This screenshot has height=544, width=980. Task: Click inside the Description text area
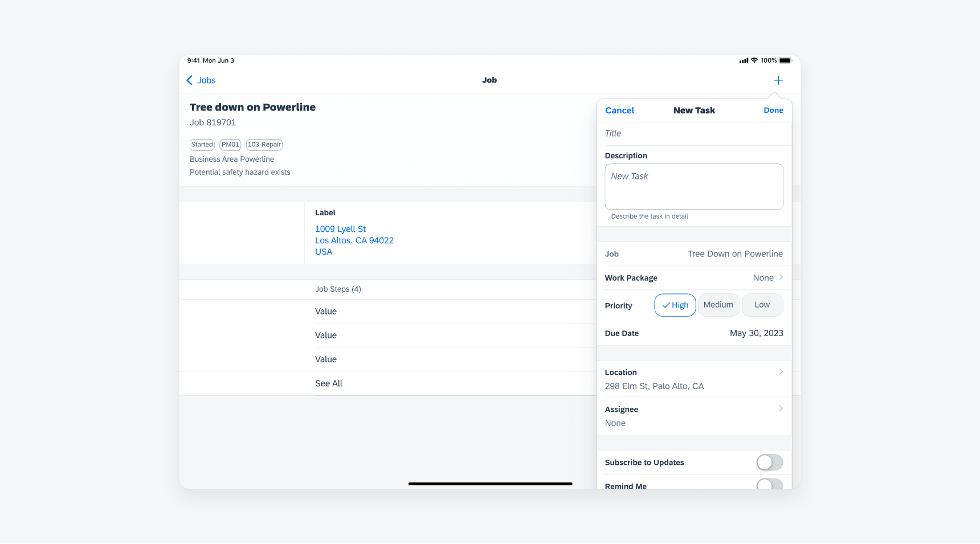[694, 187]
